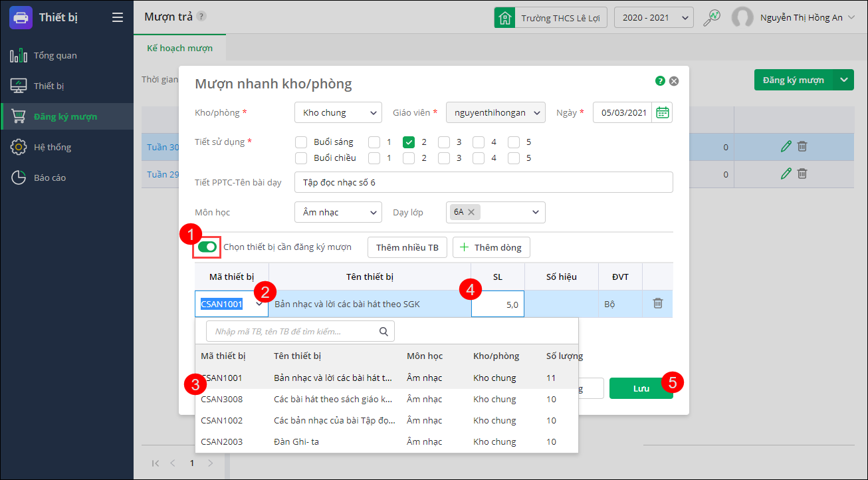
Task: Click the Thêm nhiều TB button
Action: [x=407, y=247]
